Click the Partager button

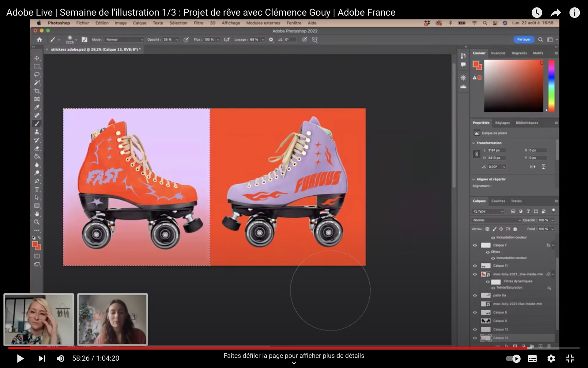[524, 40]
